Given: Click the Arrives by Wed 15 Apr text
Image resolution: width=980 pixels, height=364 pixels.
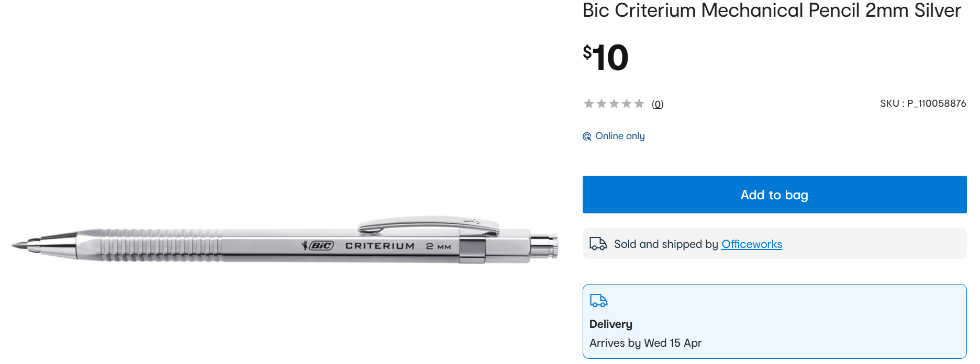Looking at the screenshot, I should (x=645, y=343).
